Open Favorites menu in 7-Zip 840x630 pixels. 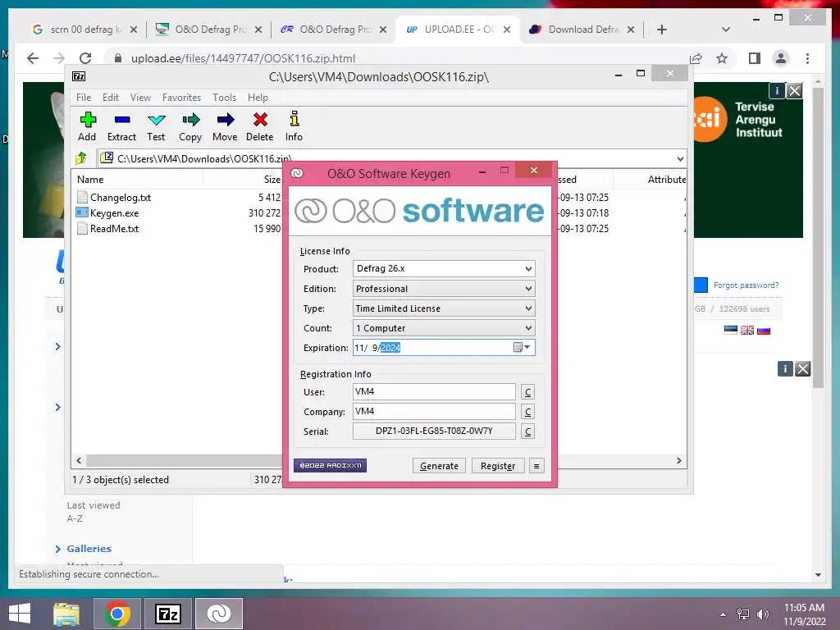tap(181, 98)
